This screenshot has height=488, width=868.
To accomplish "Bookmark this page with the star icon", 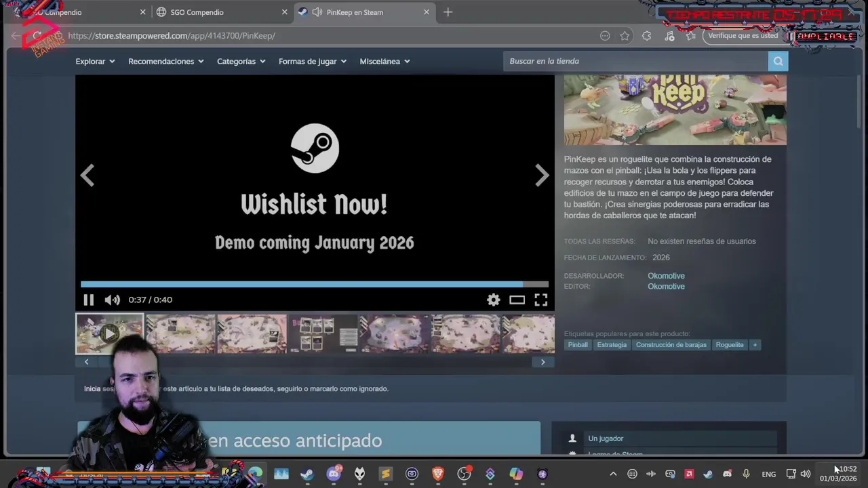I will point(625,36).
